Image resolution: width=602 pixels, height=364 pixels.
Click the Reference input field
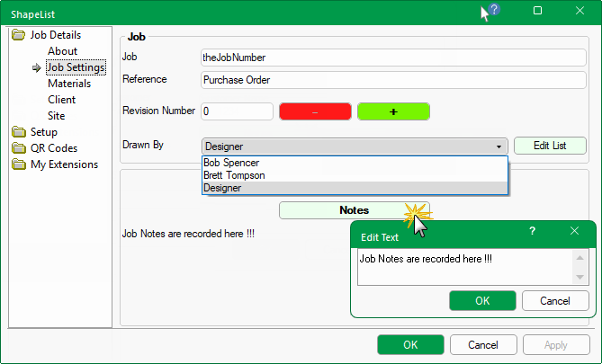(393, 80)
